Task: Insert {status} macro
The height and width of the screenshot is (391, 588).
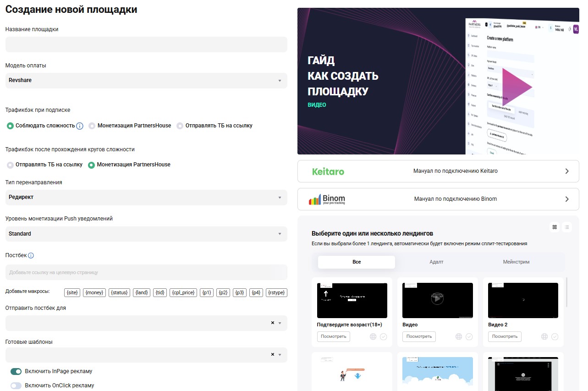Action: point(120,292)
